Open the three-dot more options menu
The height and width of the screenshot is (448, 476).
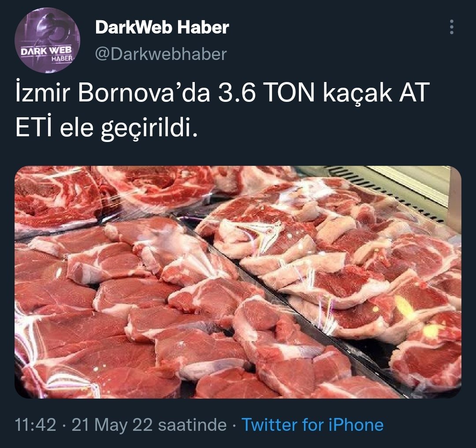(x=452, y=27)
